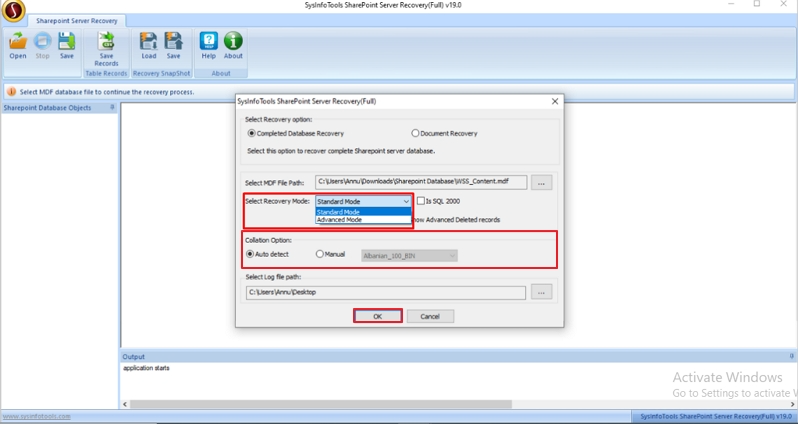Screen dimensions: 798x424
Task: Load a recovery snapshot with Load icon
Action: coord(148,43)
